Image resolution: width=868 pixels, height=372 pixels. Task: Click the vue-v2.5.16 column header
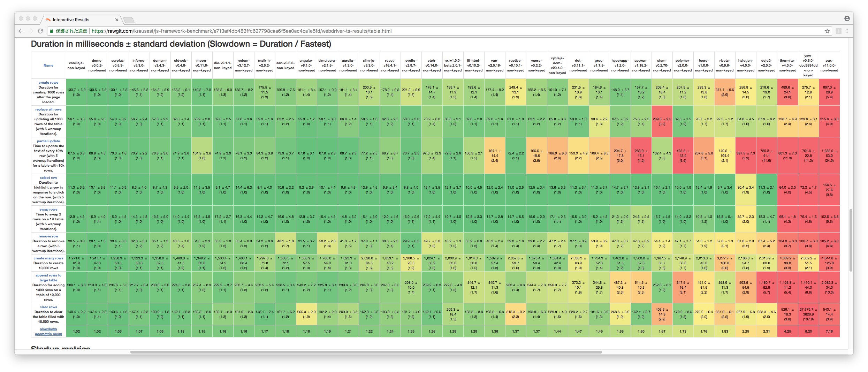(495, 66)
